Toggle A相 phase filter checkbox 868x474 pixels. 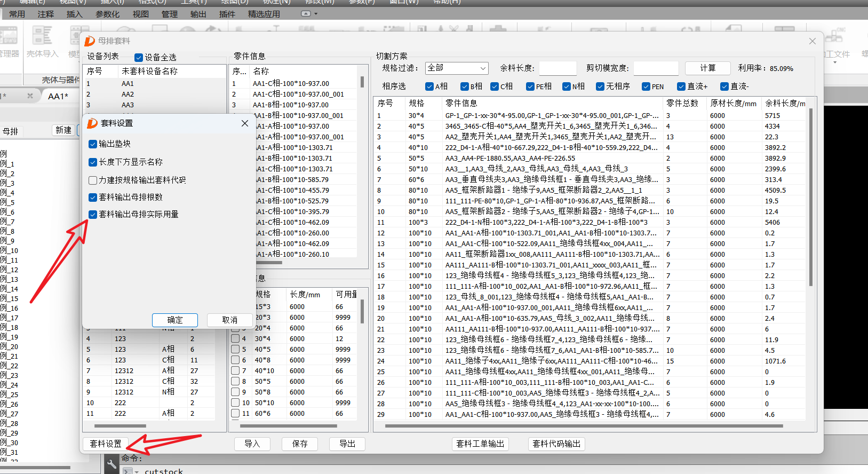pos(429,86)
